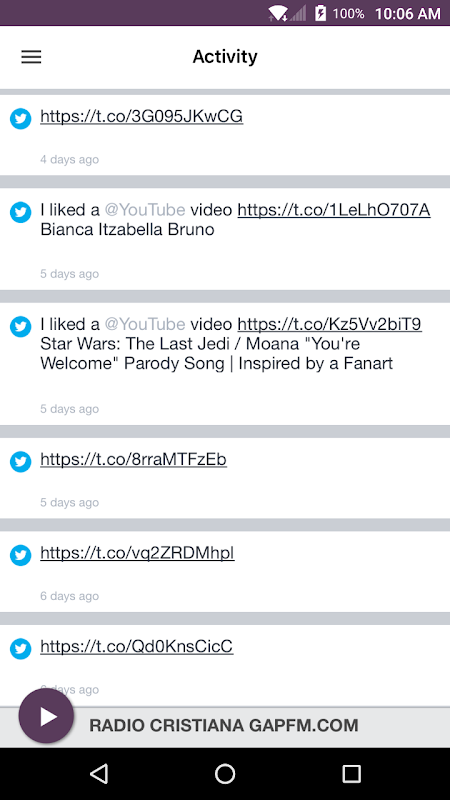Open Android recent apps square button
This screenshot has height=800, width=450.
coord(351,773)
